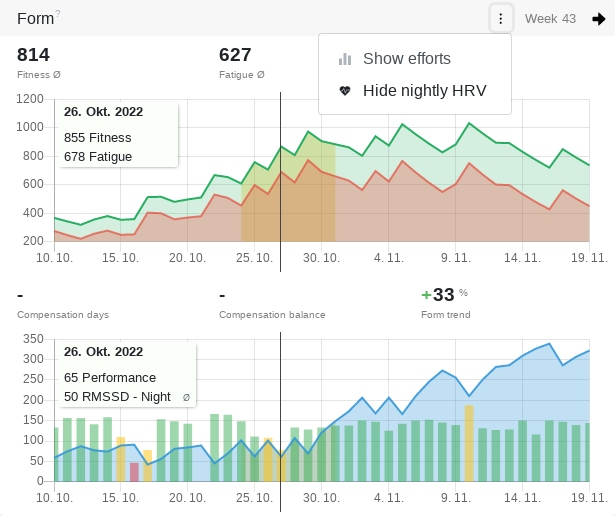The image size is (615, 516).
Task: Click the 15.10. label on lower chart axis
Action: tap(120, 498)
